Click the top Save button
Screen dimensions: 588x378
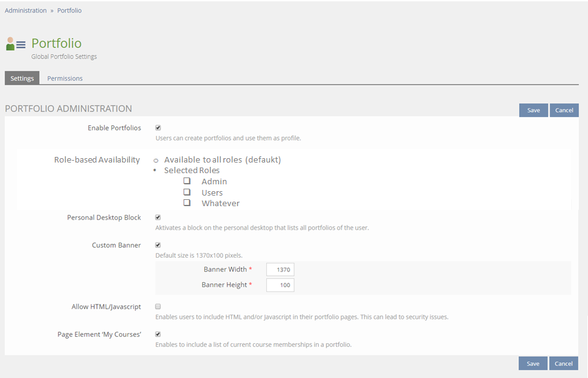[533, 110]
